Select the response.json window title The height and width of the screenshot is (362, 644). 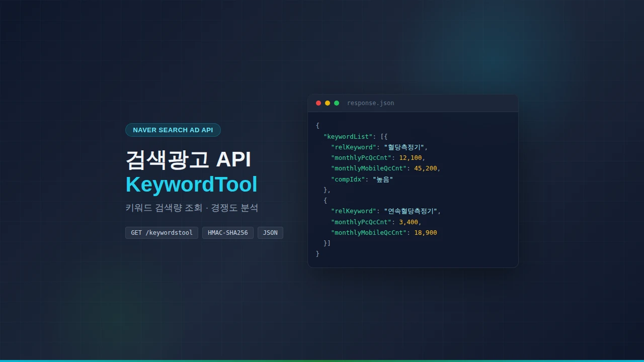coord(370,103)
